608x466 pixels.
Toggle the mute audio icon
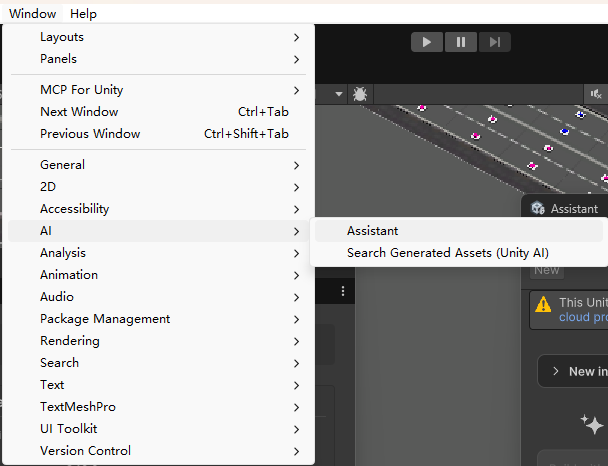596,94
